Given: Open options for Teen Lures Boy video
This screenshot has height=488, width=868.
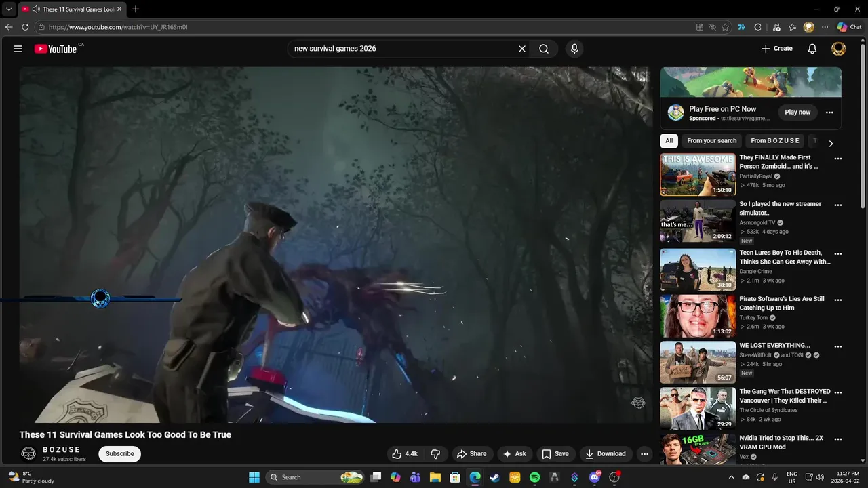Looking at the screenshot, I should 838,253.
